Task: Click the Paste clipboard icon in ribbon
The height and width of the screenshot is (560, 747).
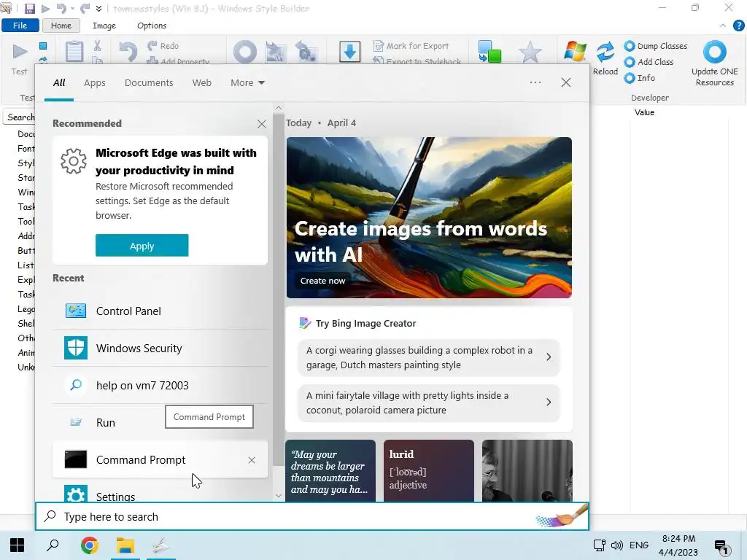Action: point(74,52)
